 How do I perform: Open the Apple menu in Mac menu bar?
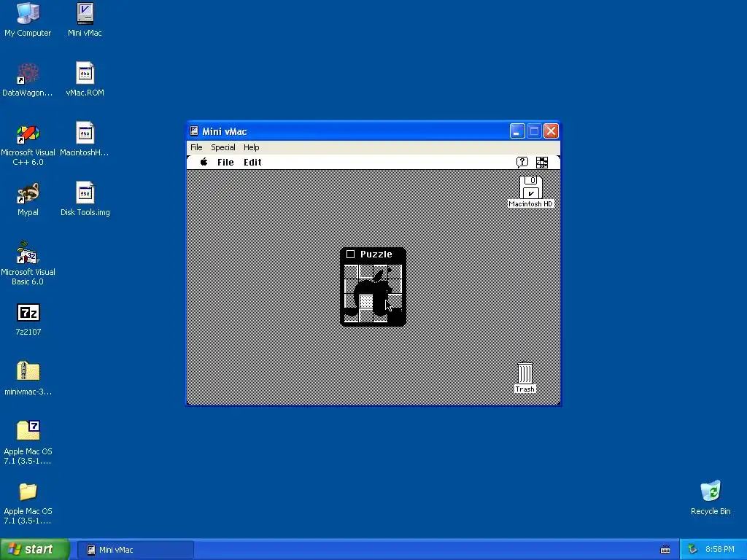(204, 162)
